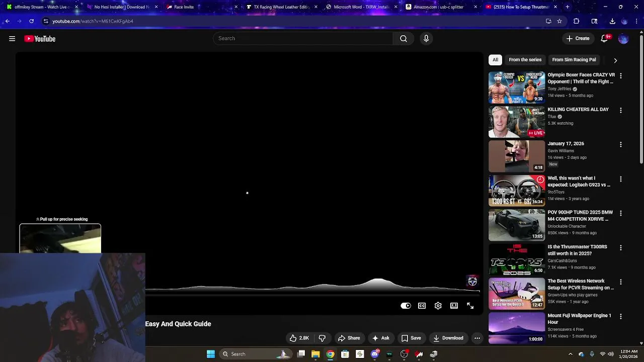Open volume control in system tray
Image resolution: width=644 pixels, height=362 pixels.
tap(611, 354)
